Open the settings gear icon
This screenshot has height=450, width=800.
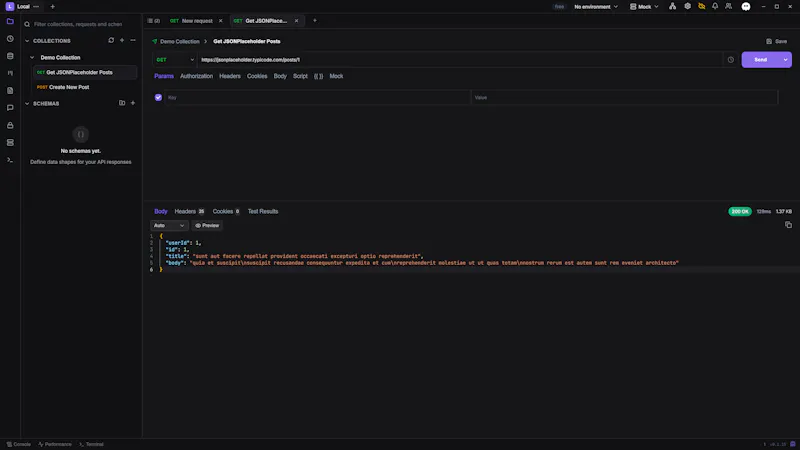[x=688, y=7]
